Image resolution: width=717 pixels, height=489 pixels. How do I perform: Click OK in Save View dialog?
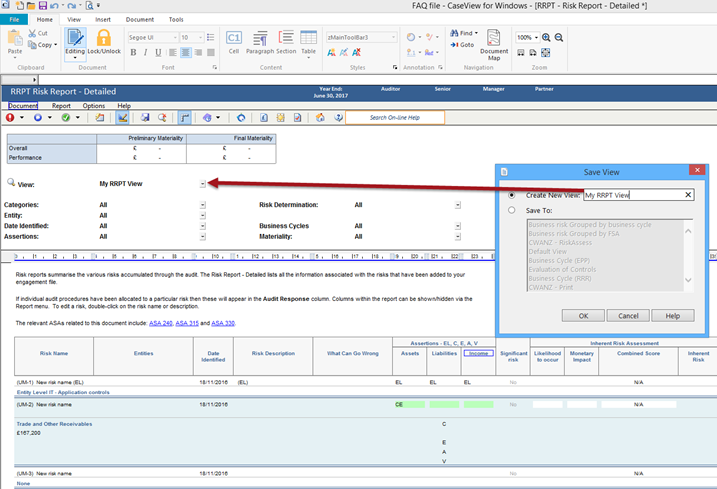583,316
